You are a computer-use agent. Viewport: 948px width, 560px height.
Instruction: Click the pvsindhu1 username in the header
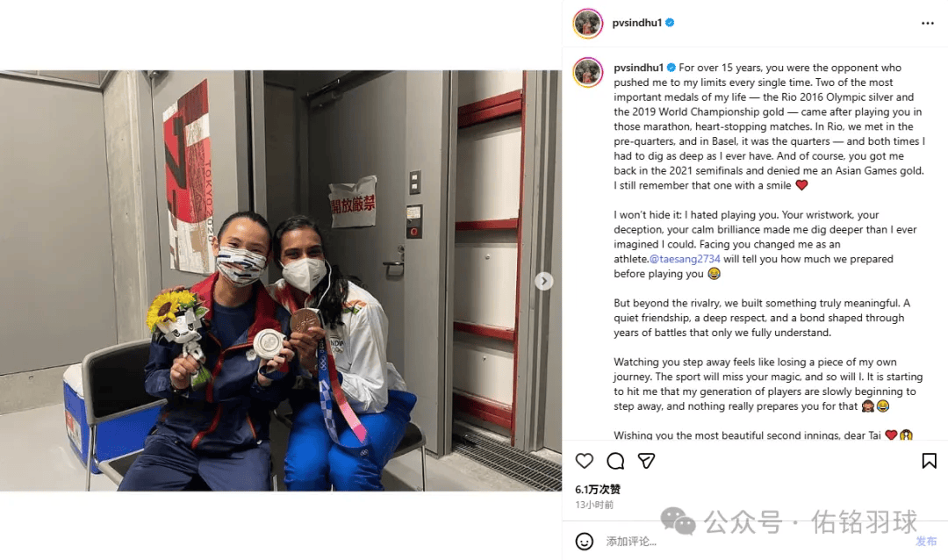636,23
